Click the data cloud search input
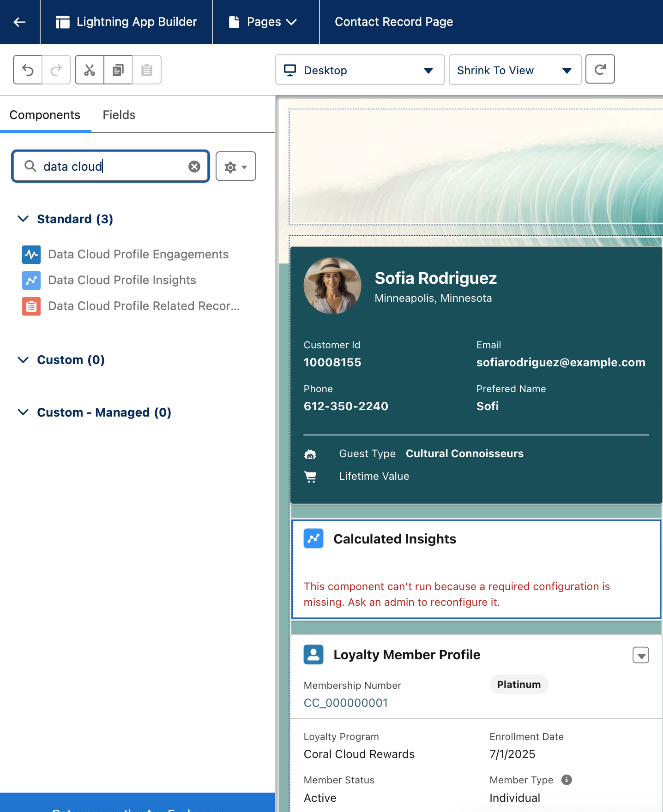The height and width of the screenshot is (812, 663). (111, 167)
